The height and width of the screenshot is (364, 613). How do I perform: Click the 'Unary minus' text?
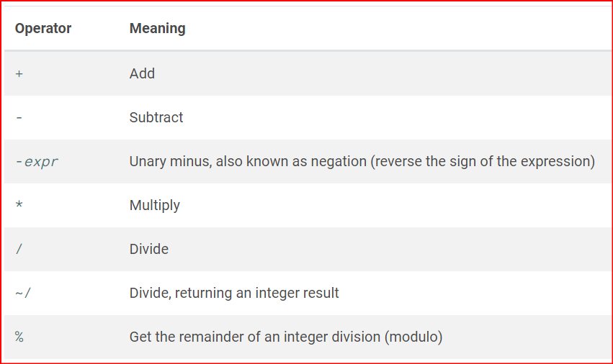point(166,161)
